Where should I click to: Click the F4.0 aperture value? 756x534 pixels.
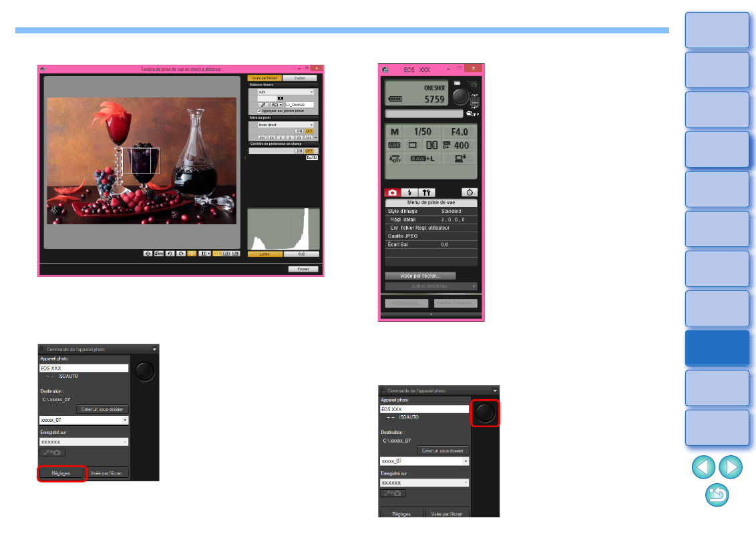coord(459,131)
